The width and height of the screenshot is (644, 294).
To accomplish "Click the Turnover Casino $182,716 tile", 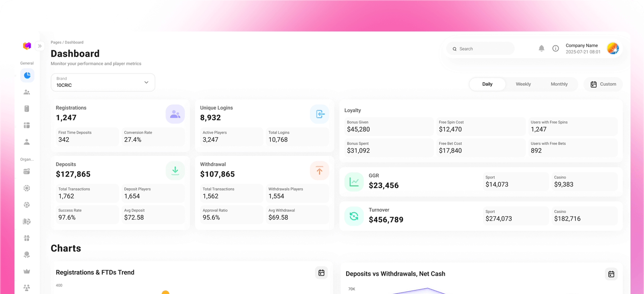I will pyautogui.click(x=584, y=216).
